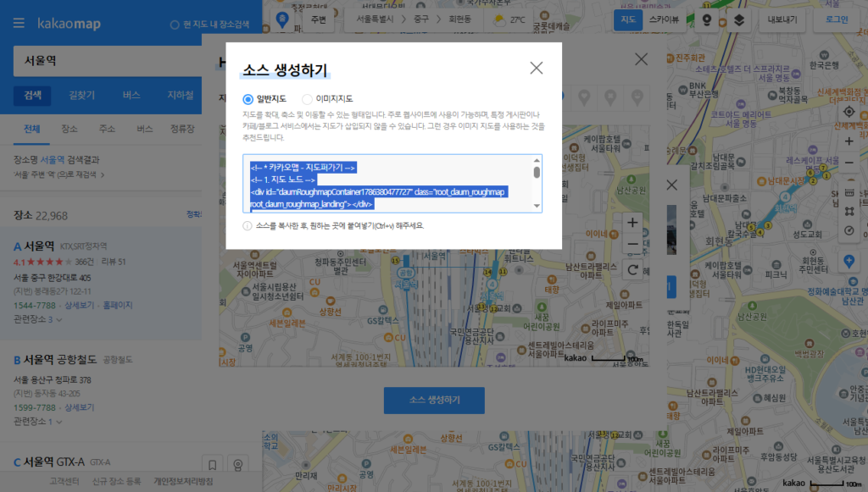Switch to the 지하철 tab
Viewport: 868px width, 492px height.
click(x=181, y=95)
